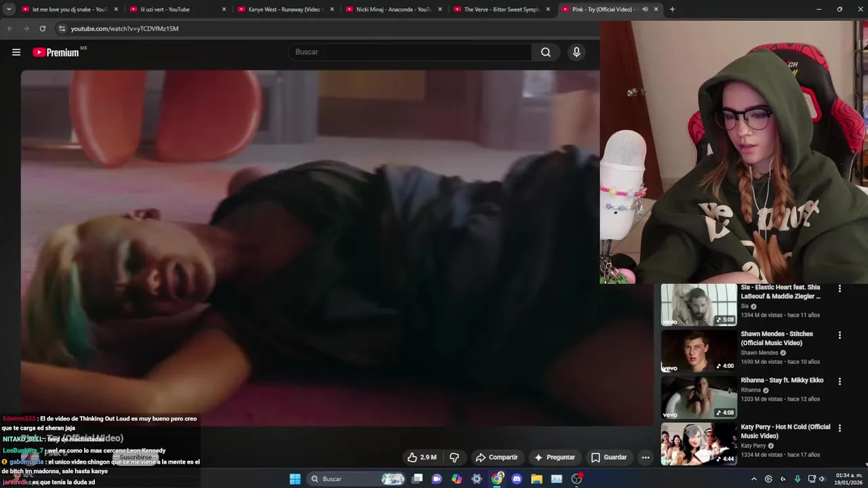
Task: Start voice search with microphone icon
Action: [x=576, y=52]
